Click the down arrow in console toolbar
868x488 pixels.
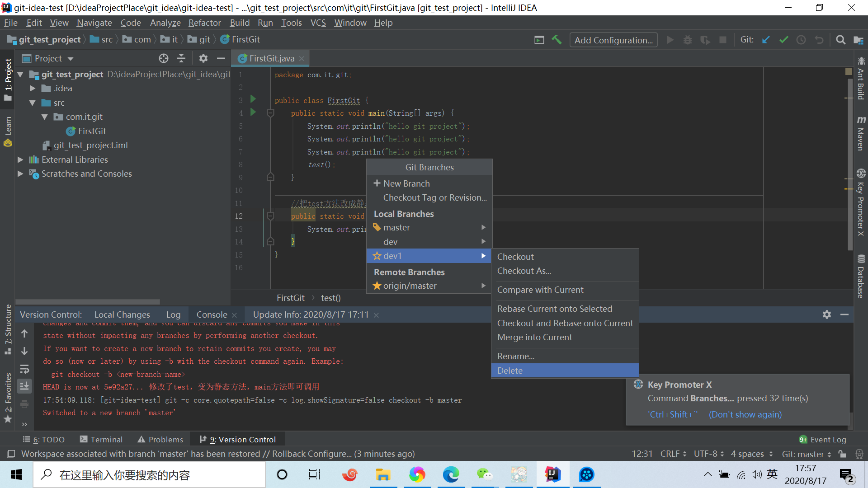[x=24, y=351]
